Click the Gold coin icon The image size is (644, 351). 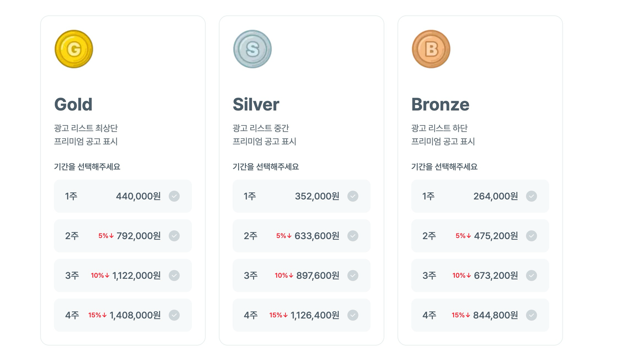tap(74, 49)
